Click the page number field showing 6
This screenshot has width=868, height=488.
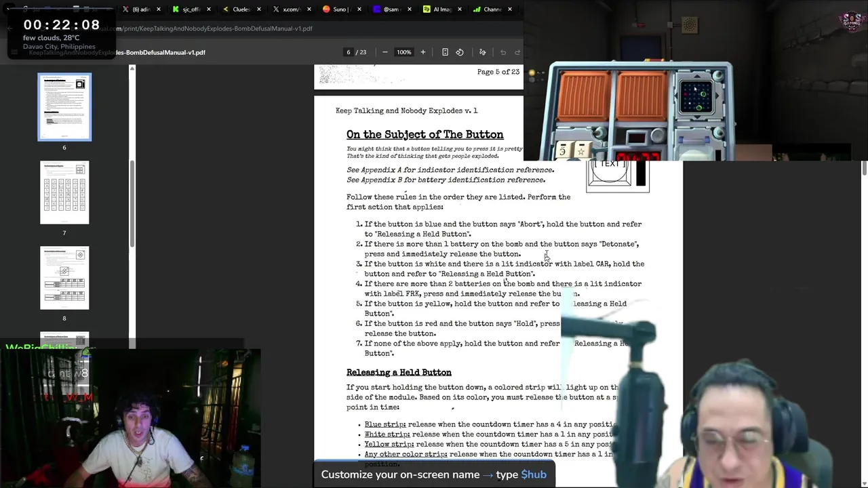[x=349, y=52]
